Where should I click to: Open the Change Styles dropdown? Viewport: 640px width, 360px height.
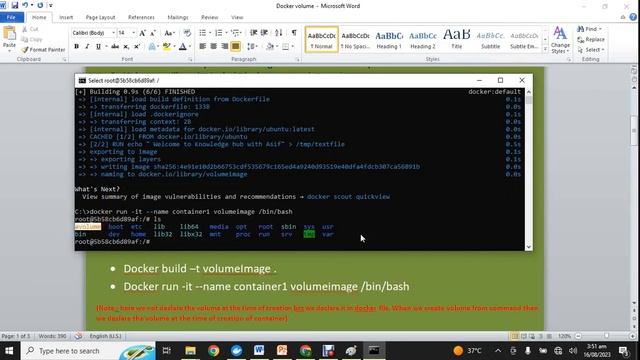click(x=560, y=40)
